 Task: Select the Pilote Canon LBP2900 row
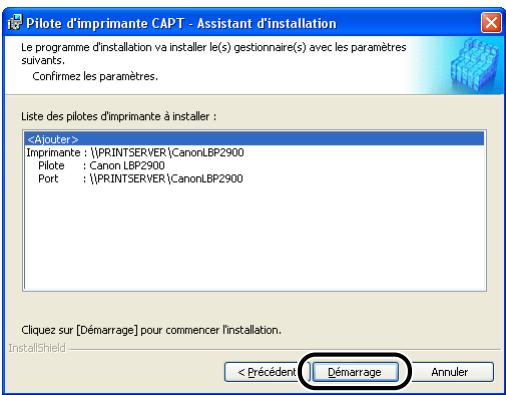[x=254, y=165]
